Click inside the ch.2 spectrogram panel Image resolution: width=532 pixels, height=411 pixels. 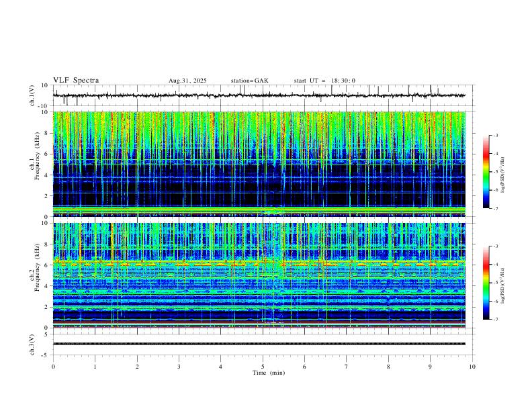pyautogui.click(x=259, y=275)
